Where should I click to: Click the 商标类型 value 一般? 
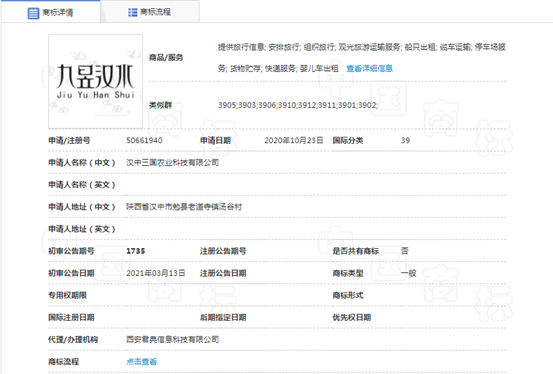(x=408, y=273)
